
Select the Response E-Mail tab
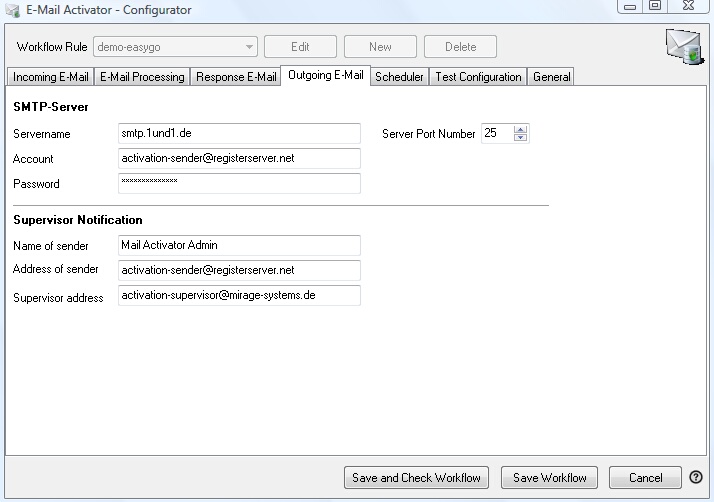click(236, 77)
